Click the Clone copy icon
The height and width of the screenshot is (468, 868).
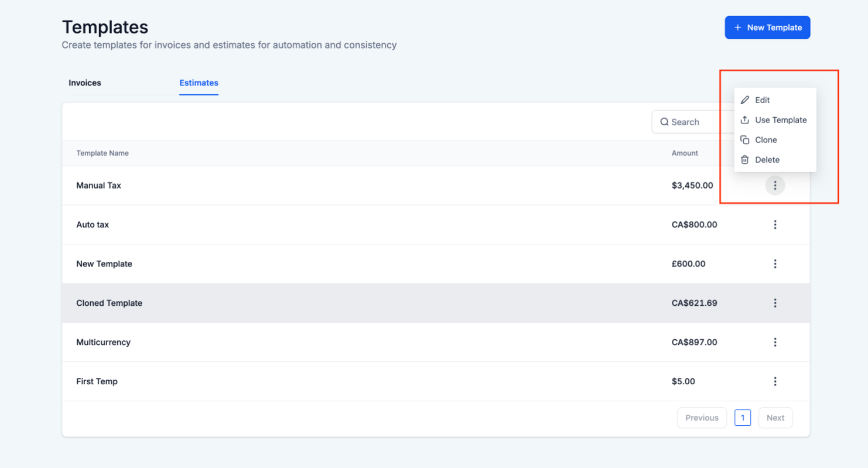(x=745, y=140)
